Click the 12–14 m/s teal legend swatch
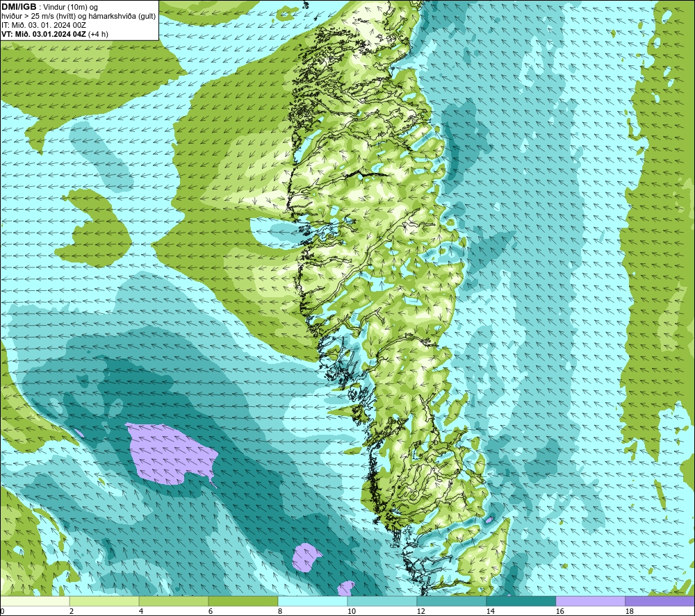The image size is (695, 616). click(451, 601)
